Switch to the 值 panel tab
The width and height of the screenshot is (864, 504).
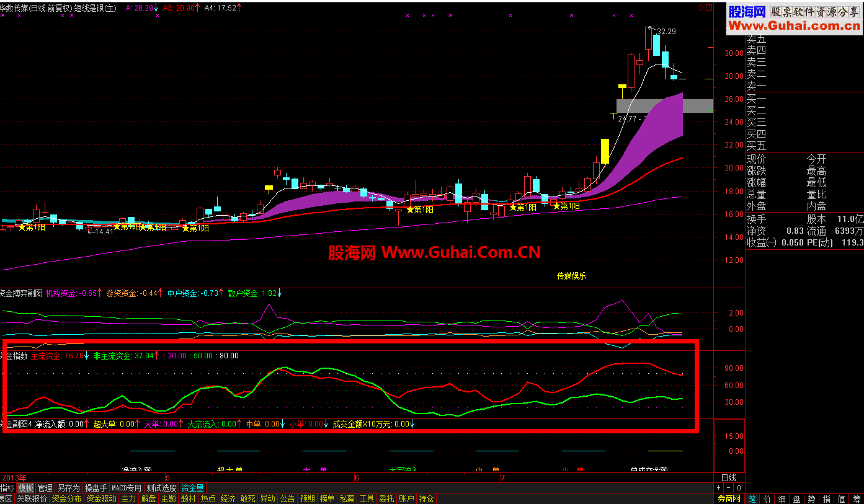842,498
